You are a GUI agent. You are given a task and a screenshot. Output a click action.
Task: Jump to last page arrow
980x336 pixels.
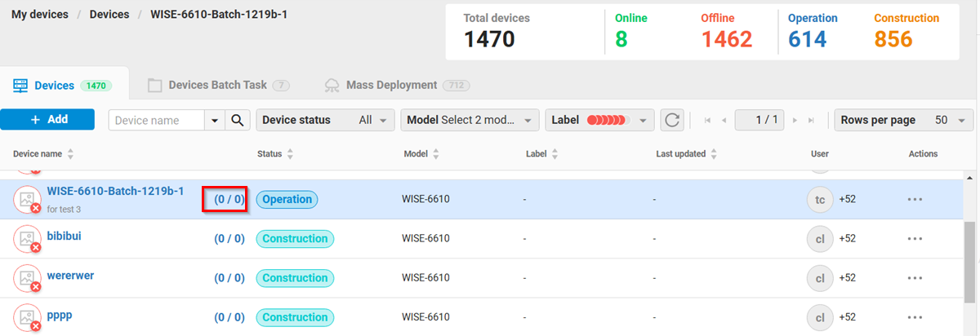coord(811,121)
